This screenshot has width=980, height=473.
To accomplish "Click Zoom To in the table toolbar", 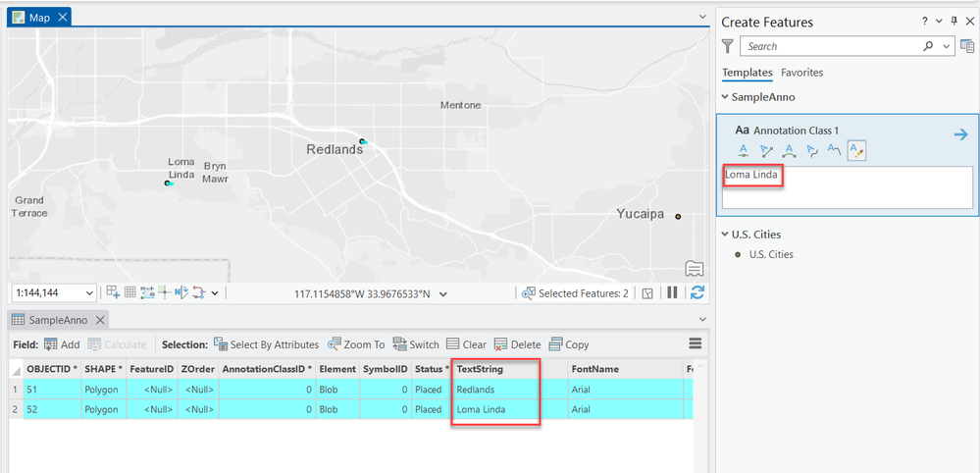I will [356, 344].
